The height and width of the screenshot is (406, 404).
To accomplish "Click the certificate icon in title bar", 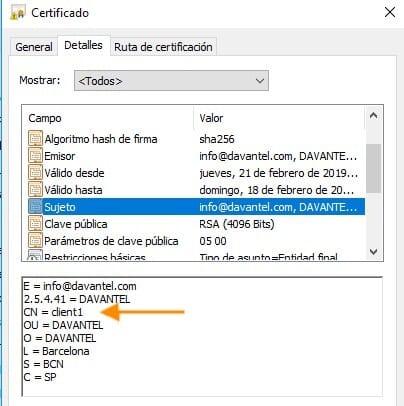I will 17,13.
